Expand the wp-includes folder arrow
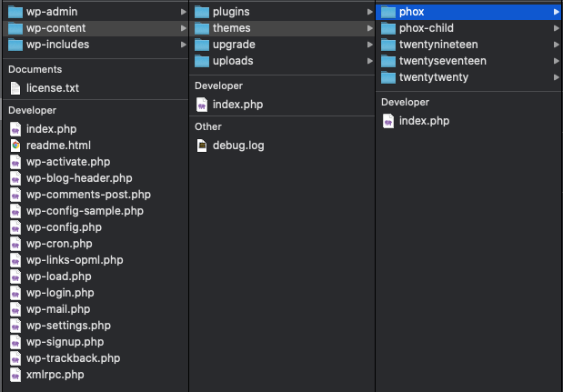This screenshot has height=392, width=563. click(x=184, y=45)
